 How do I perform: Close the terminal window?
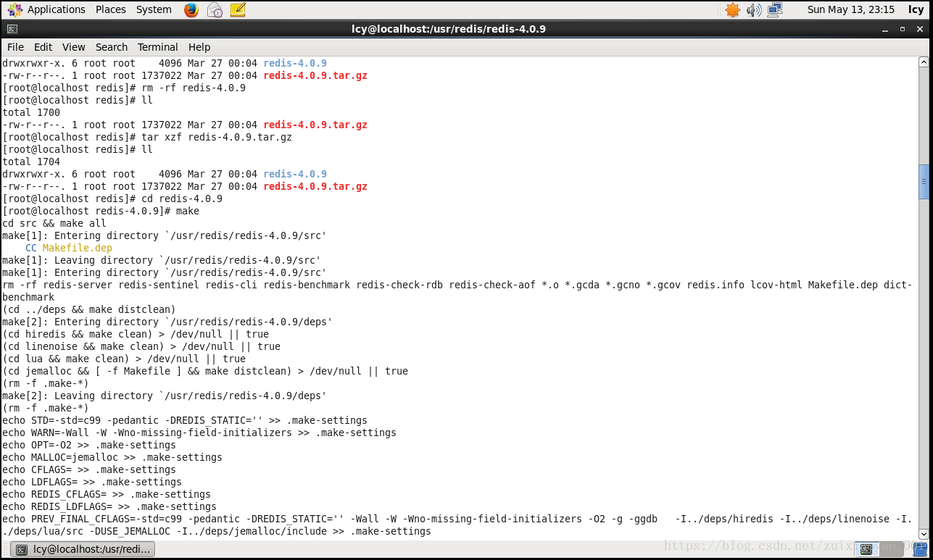(x=920, y=29)
